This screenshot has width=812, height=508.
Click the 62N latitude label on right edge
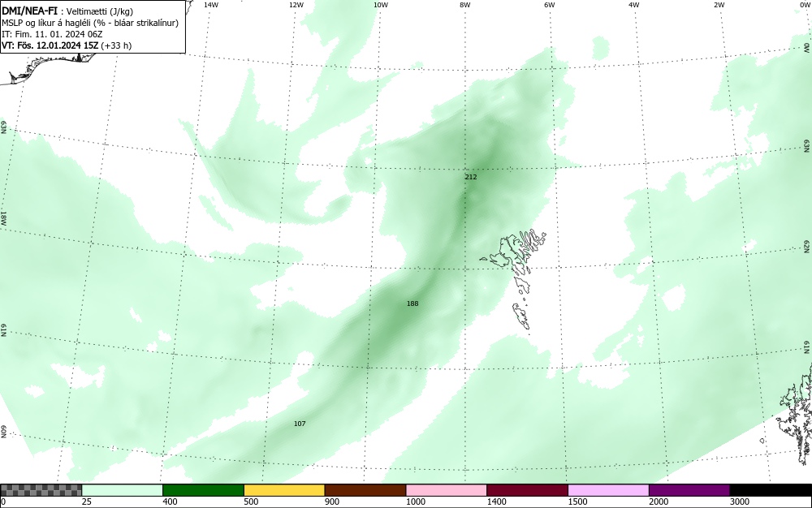tap(807, 246)
